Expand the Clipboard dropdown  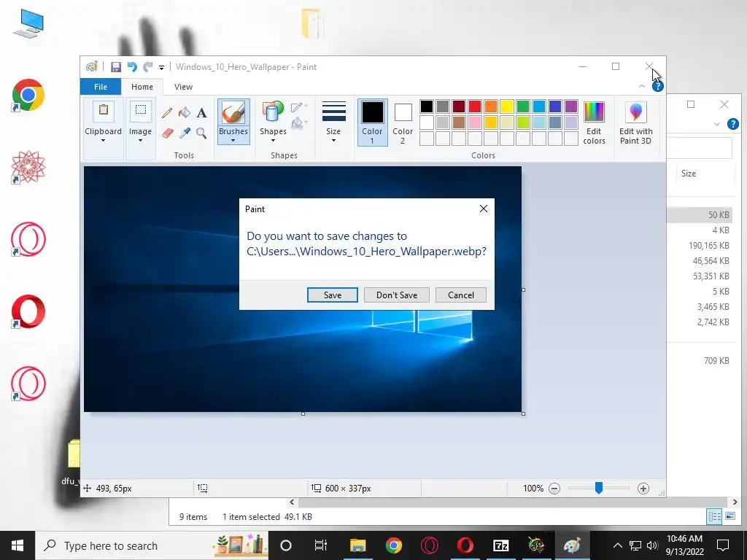pyautogui.click(x=103, y=141)
